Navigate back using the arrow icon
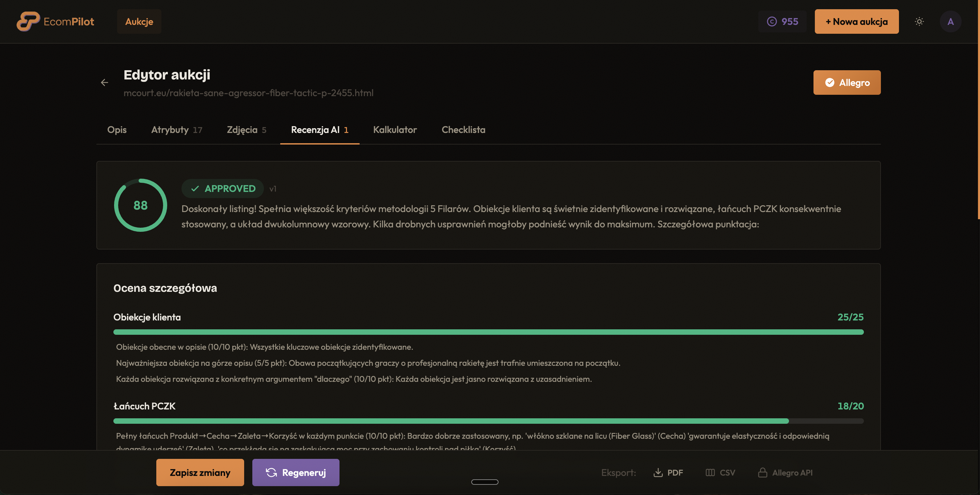Viewport: 980px width, 495px height. click(x=105, y=82)
